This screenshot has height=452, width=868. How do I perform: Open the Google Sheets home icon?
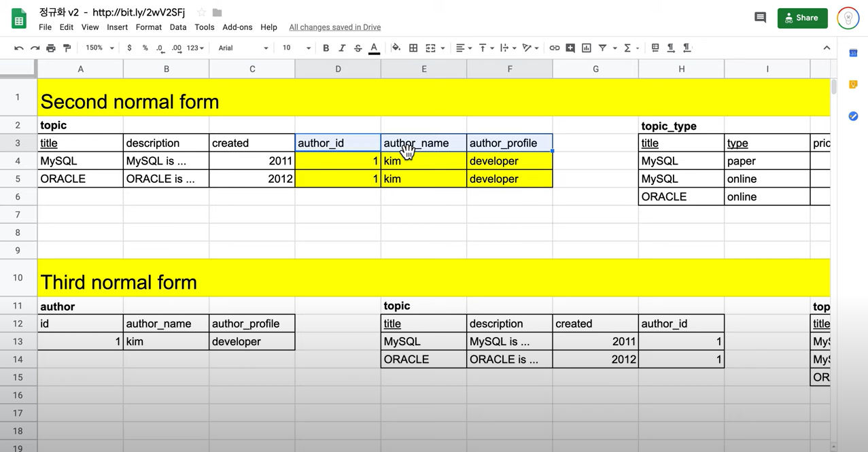tap(19, 18)
